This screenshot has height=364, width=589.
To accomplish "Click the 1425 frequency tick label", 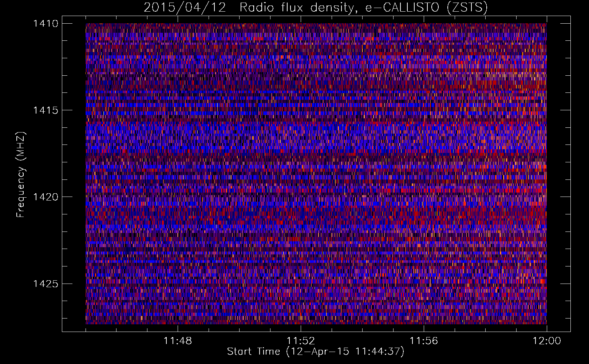I will pyautogui.click(x=46, y=284).
